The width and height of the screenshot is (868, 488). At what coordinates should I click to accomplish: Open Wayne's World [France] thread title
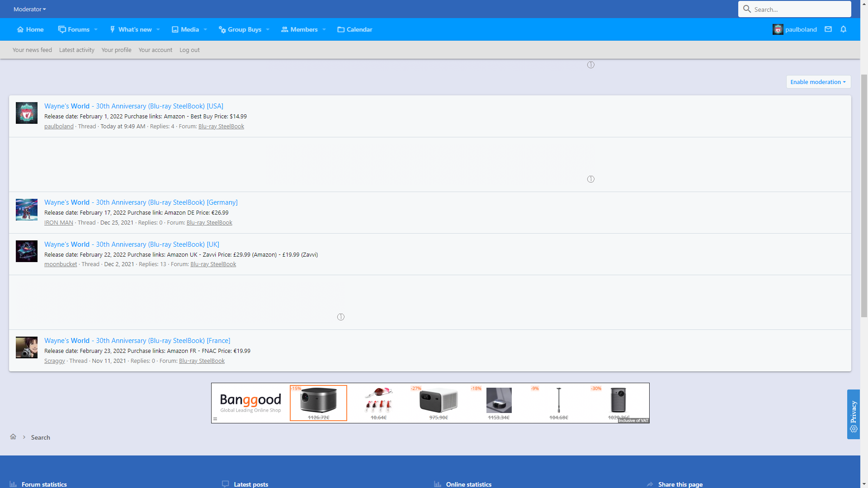coord(137,341)
